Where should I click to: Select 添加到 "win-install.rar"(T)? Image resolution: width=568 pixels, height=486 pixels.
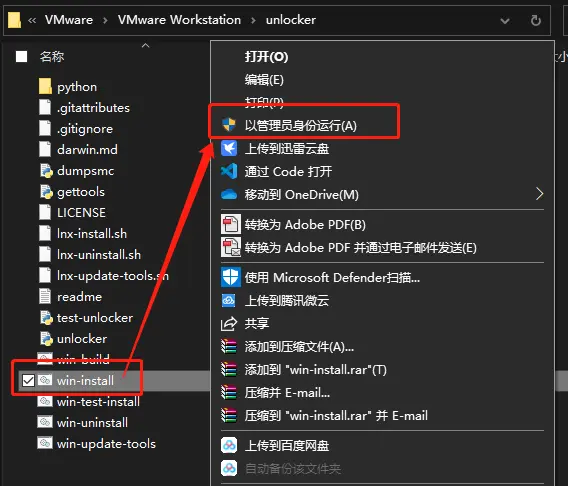pyautogui.click(x=316, y=370)
